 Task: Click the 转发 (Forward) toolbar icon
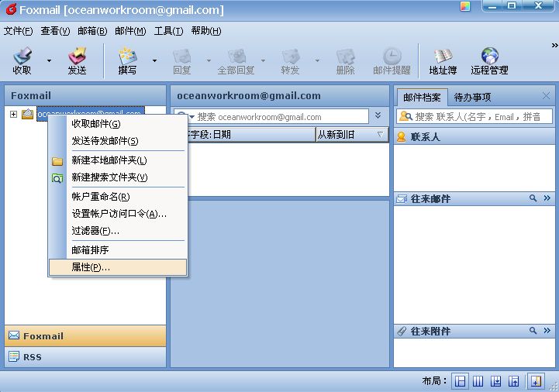coord(290,61)
